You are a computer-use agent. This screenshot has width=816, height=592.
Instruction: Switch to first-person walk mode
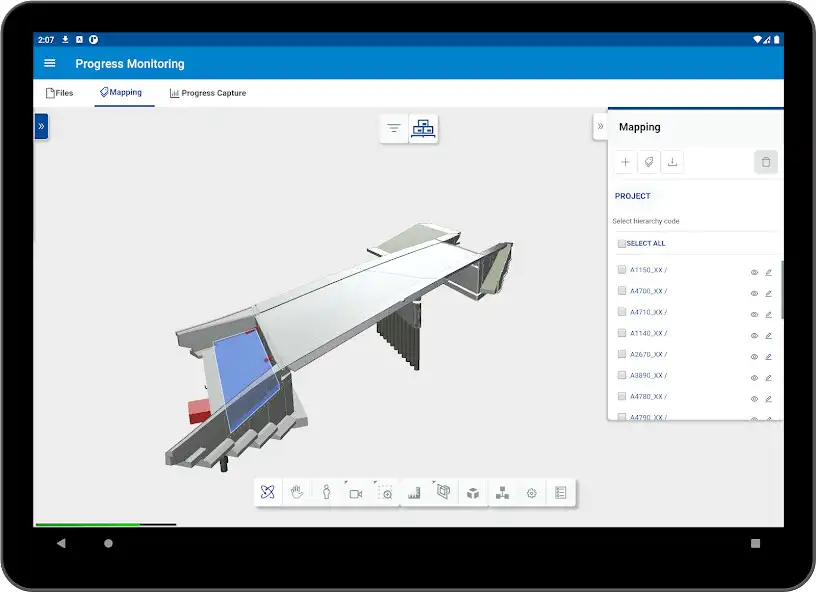click(326, 493)
